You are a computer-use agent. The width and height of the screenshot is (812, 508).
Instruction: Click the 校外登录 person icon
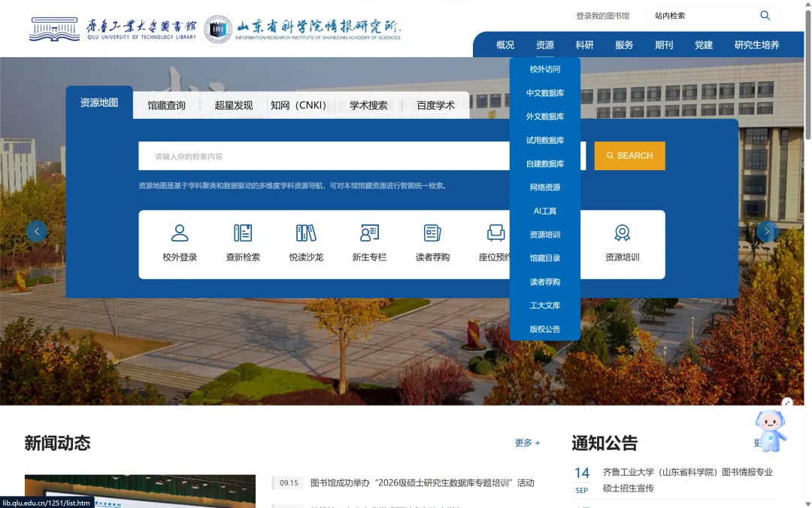point(180,233)
